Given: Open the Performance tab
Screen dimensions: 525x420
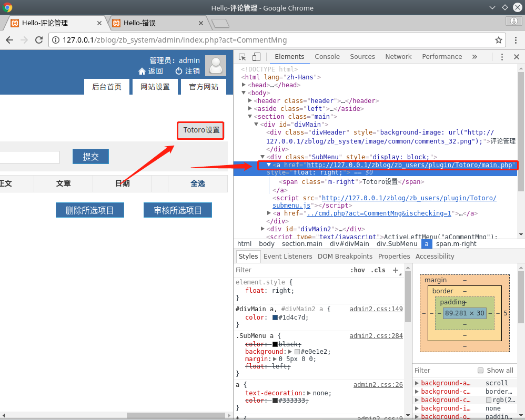Looking at the screenshot, I should (x=442, y=57).
